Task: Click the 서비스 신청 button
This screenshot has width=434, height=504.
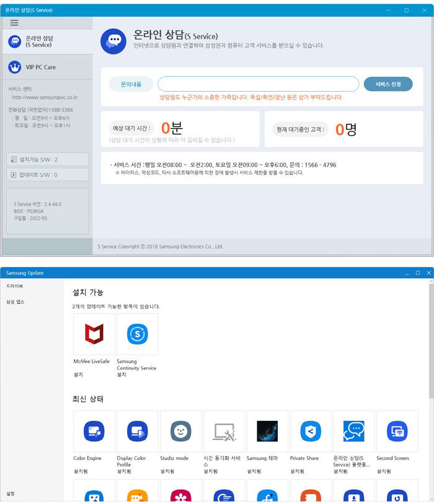Action: point(388,84)
